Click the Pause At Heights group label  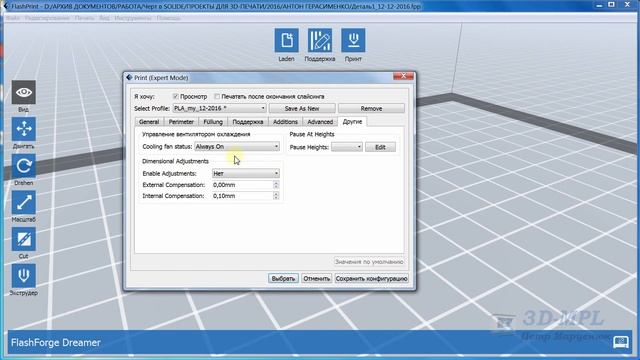tap(312, 134)
